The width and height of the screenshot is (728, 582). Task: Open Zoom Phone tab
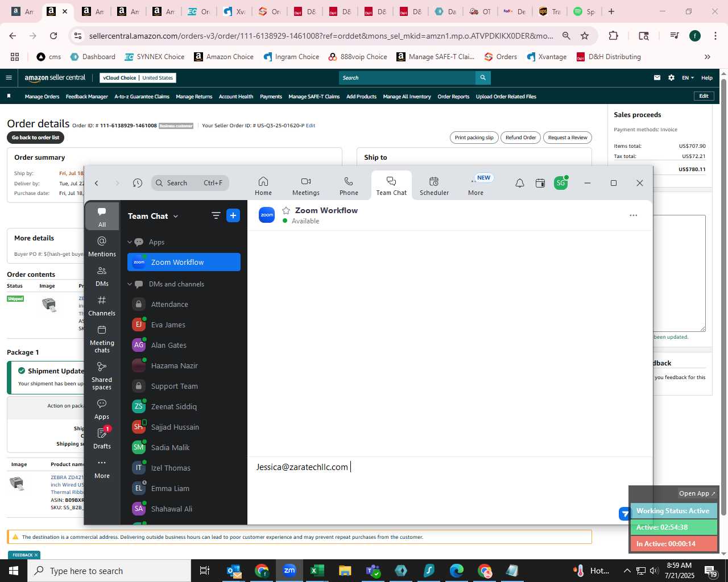(349, 186)
